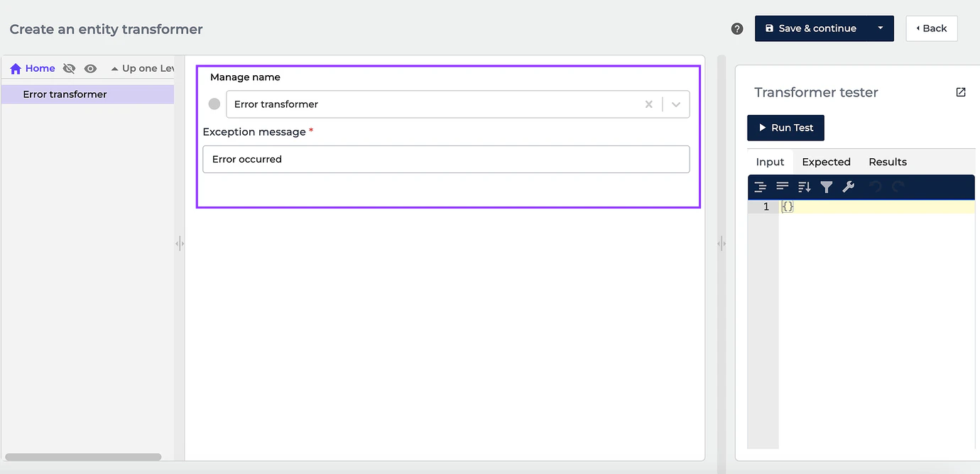
Task: Focus the Exception message input field
Action: click(446, 159)
